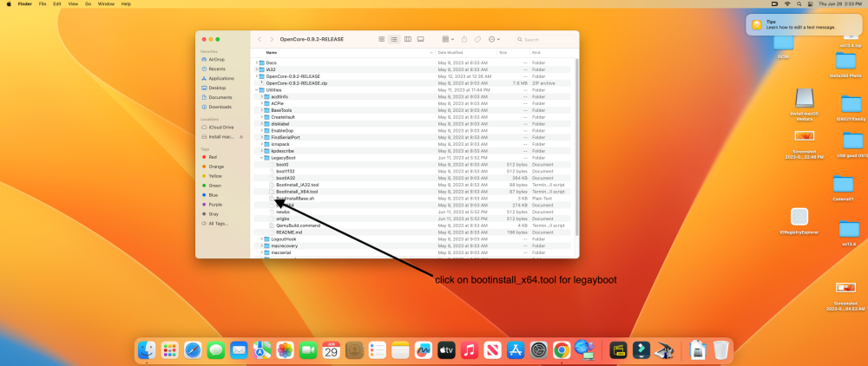
Task: Select the Orange tag in sidebar
Action: click(213, 167)
